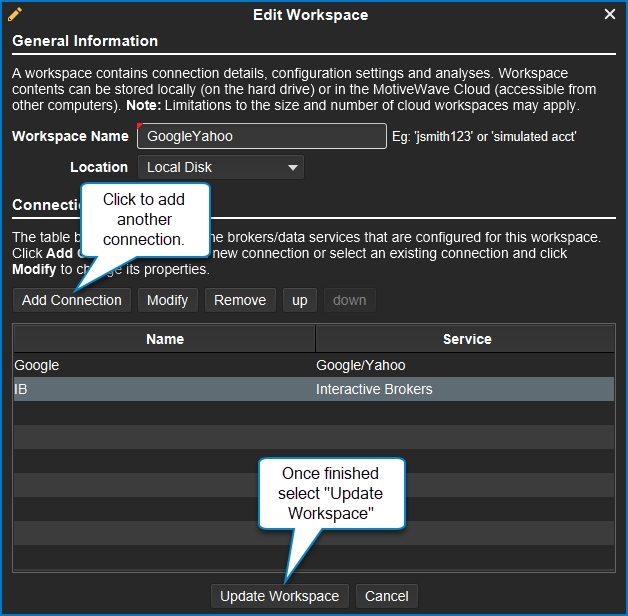
Task: Close the Edit Workspace dialog
Action: 610,14
